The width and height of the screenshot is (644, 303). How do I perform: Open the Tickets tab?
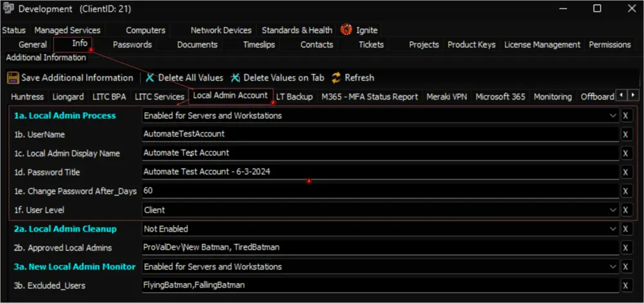pyautogui.click(x=372, y=44)
